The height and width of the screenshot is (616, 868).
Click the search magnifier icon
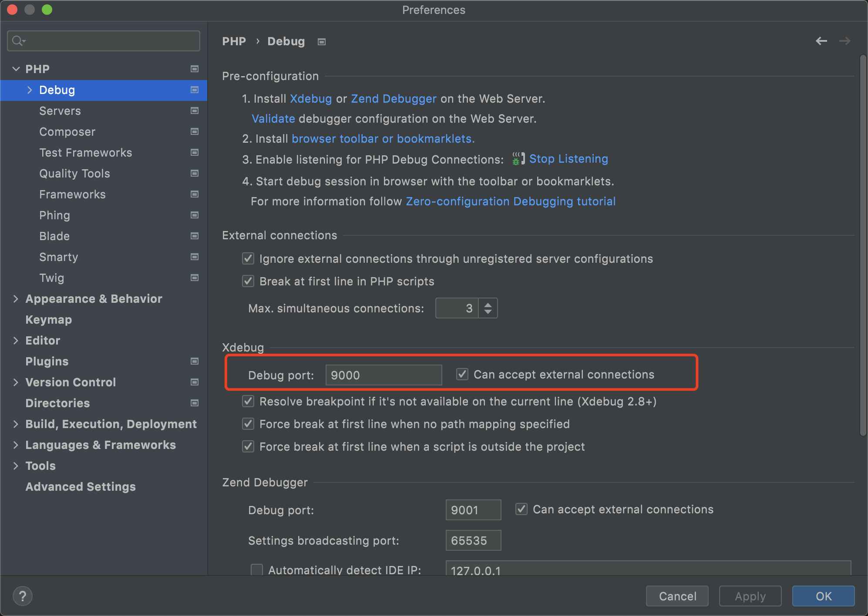[18, 41]
